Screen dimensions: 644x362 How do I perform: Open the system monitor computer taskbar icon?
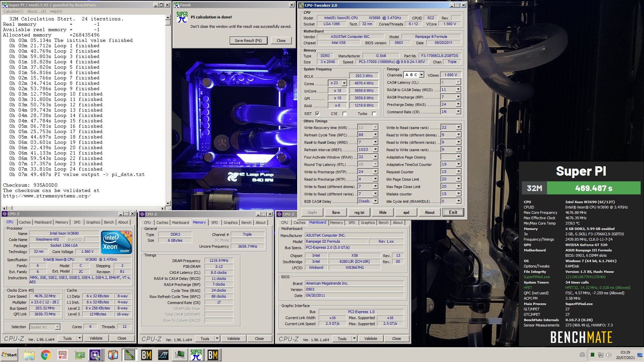(180, 355)
